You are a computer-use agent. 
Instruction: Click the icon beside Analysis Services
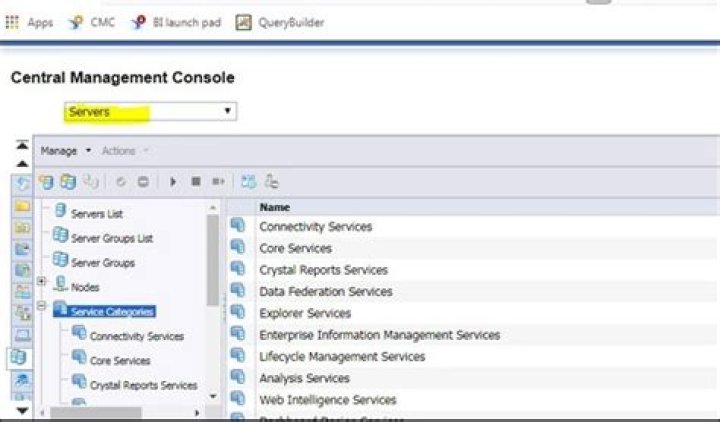[x=238, y=376]
